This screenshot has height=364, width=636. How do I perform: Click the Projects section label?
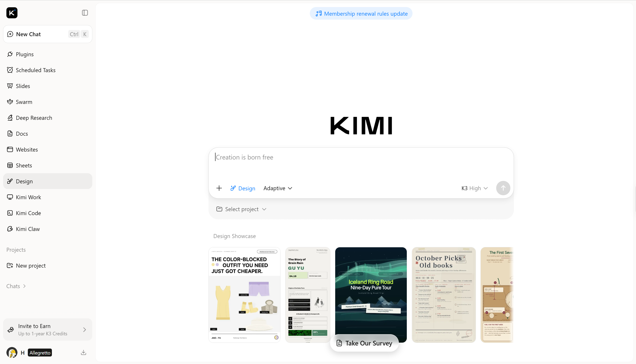pos(16,250)
